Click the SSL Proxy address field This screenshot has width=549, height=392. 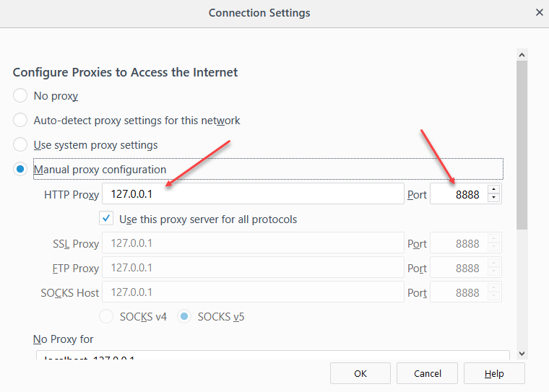pyautogui.click(x=253, y=243)
